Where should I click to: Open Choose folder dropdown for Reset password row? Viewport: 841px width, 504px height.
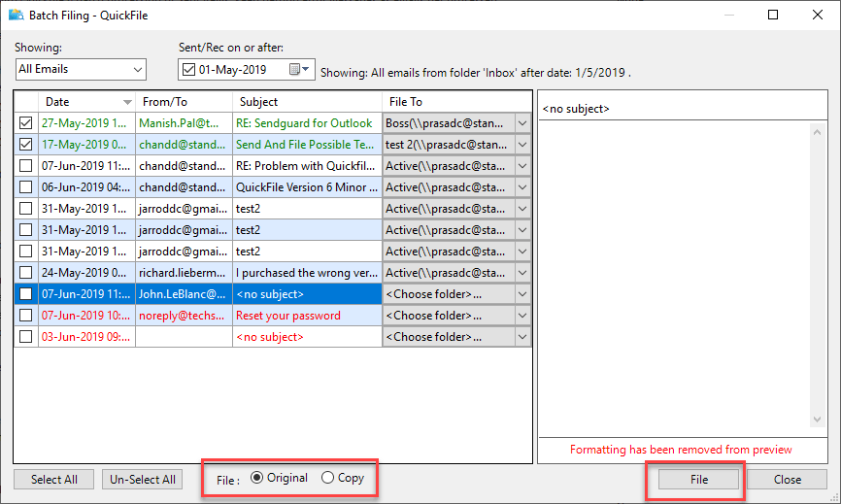tap(522, 316)
